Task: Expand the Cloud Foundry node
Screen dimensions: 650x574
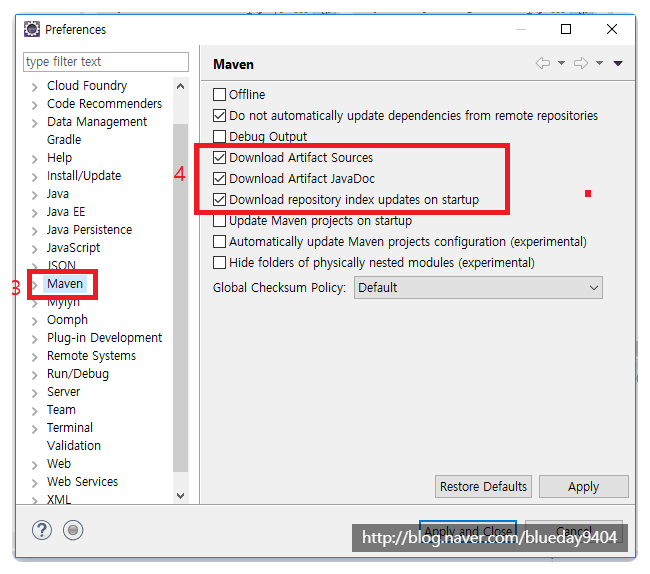Action: click(x=35, y=87)
